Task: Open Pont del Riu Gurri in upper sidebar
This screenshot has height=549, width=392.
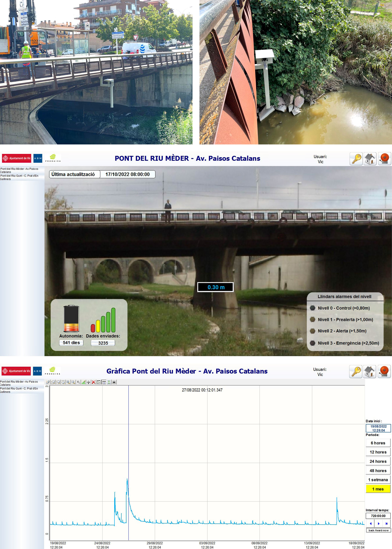Action: 19,177
